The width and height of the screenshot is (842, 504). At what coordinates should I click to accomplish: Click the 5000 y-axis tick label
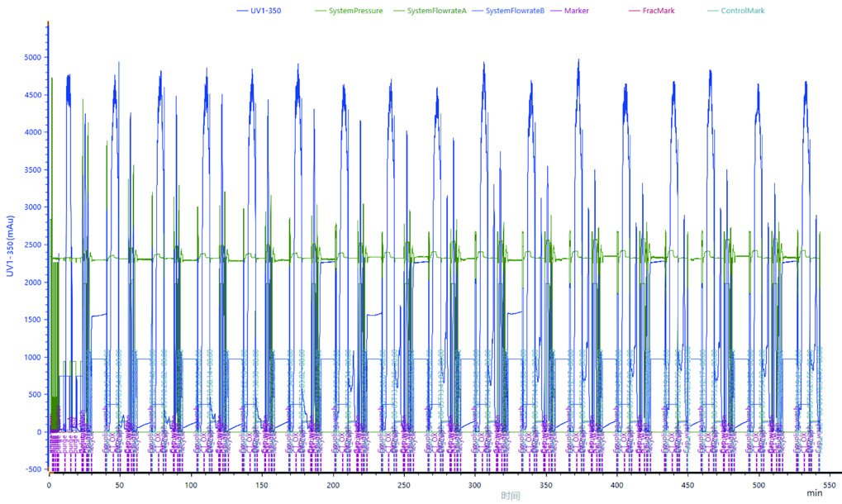[33, 58]
